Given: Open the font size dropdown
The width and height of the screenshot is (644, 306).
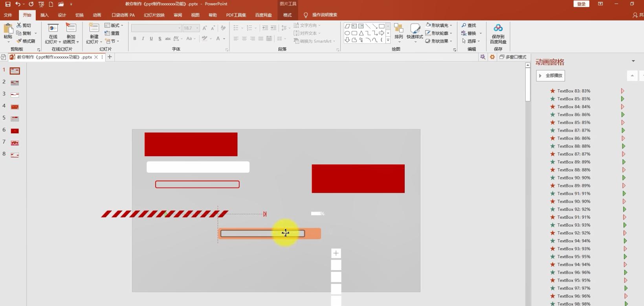Looking at the screenshot, I should click(197, 28).
